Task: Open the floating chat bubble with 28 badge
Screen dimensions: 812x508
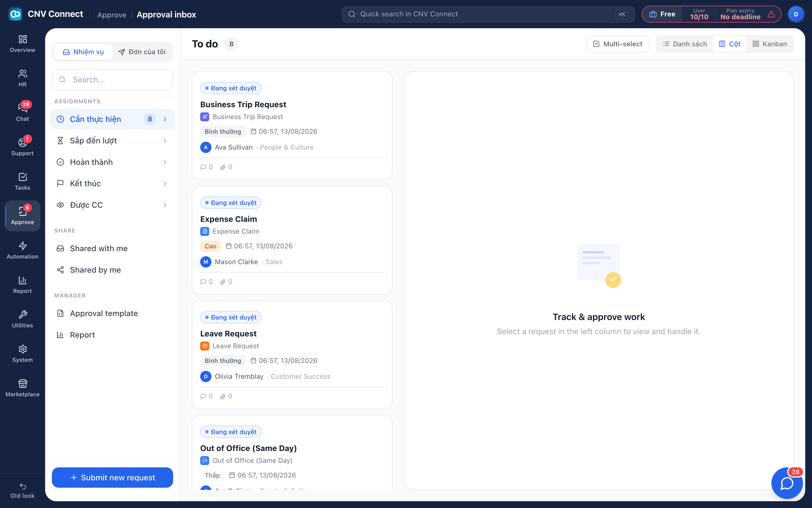Action: [x=787, y=483]
